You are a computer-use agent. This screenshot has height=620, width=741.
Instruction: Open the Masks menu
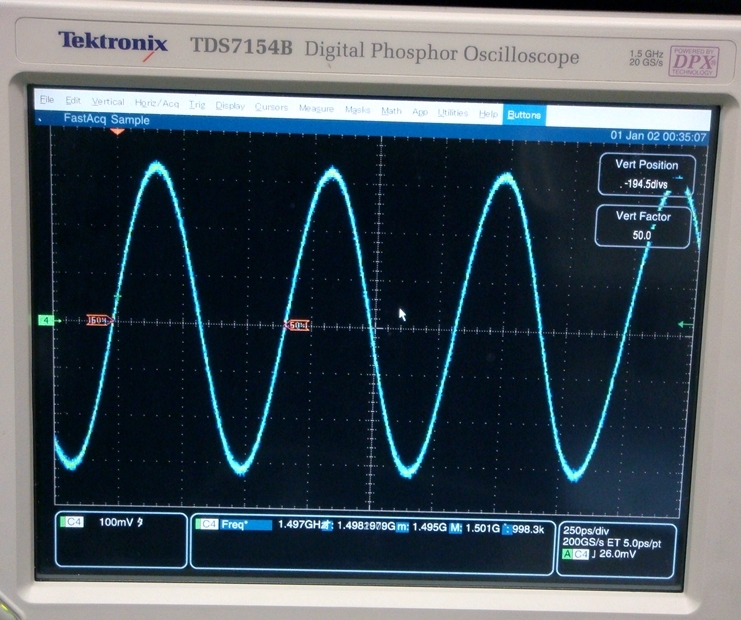(357, 110)
